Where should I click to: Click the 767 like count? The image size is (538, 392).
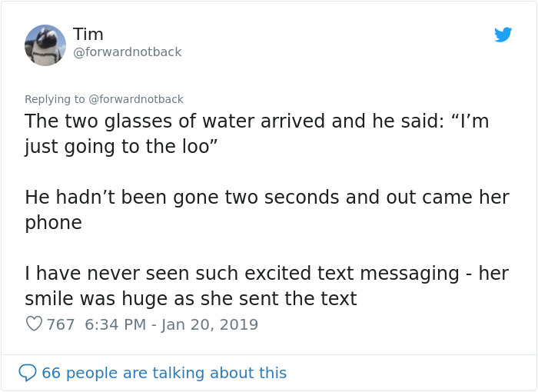coord(61,324)
